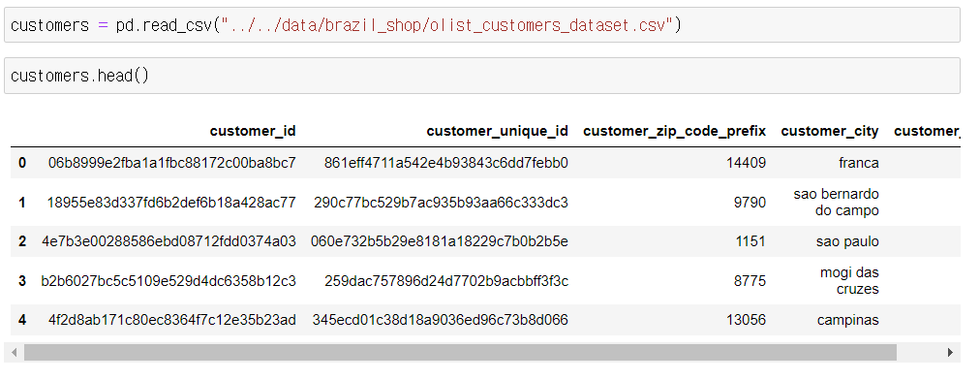This screenshot has width=980, height=380.
Task: Click zip code prefix 13056
Action: point(746,320)
